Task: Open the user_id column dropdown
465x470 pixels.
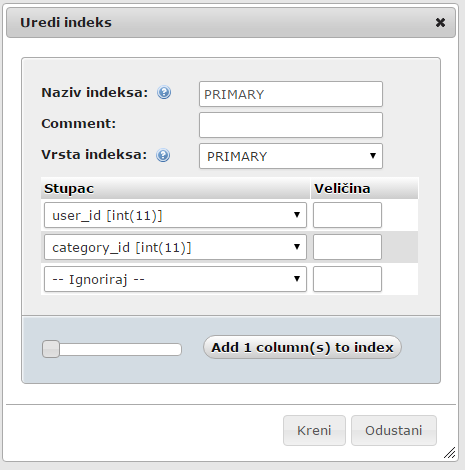Action: point(175,215)
